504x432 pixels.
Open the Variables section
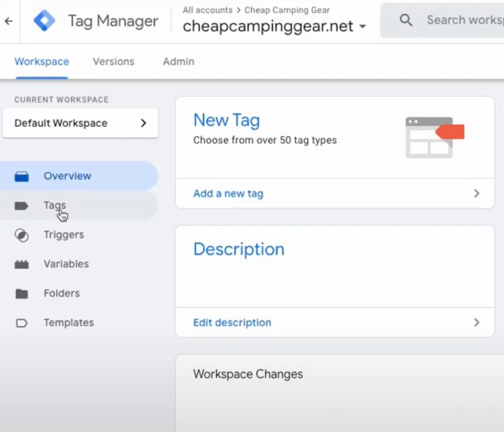[x=79, y=264]
